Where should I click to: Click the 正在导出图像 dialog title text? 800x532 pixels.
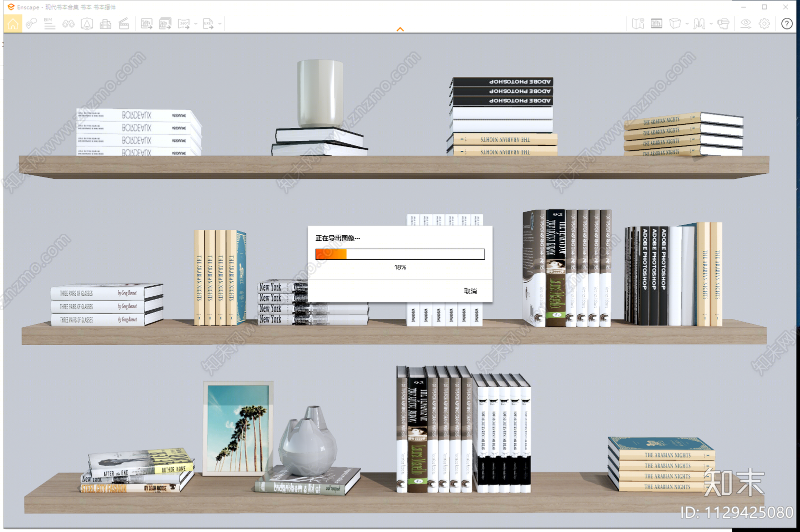click(x=337, y=238)
